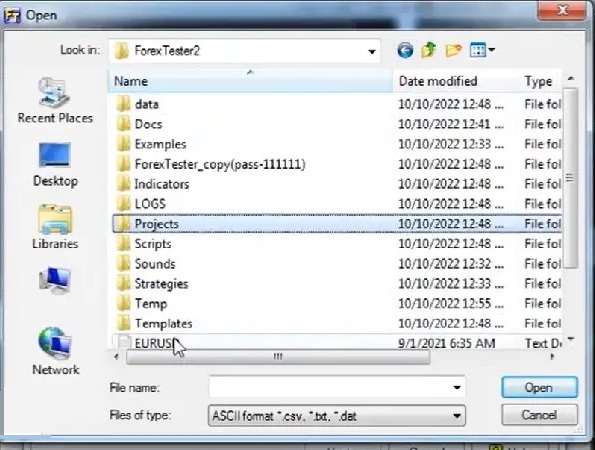Click the 'Scripts' folder name
This screenshot has width=595, height=450.
click(x=153, y=244)
